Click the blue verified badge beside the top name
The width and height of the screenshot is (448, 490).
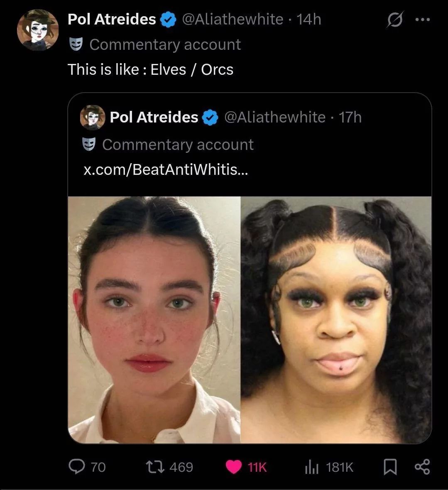(x=168, y=20)
